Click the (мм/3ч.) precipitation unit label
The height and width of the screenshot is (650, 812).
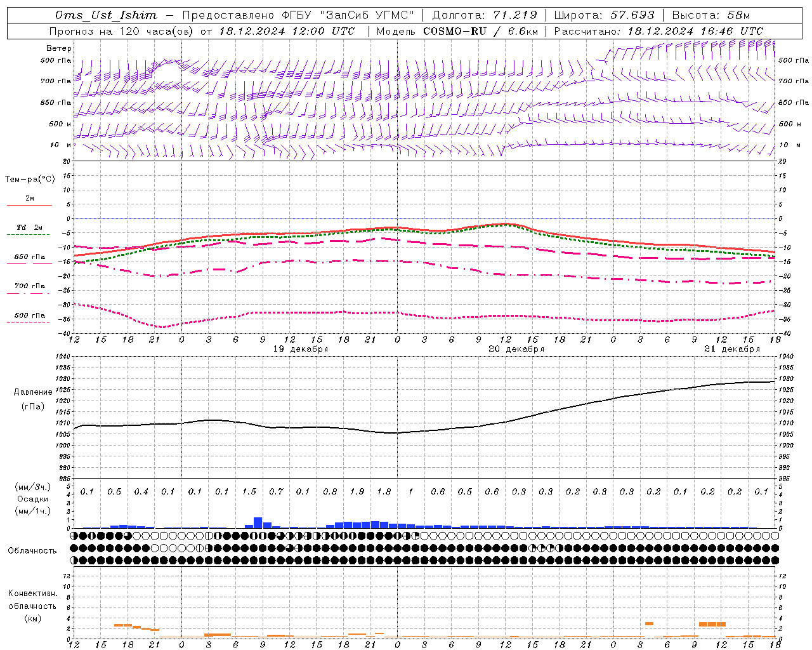pyautogui.click(x=33, y=487)
